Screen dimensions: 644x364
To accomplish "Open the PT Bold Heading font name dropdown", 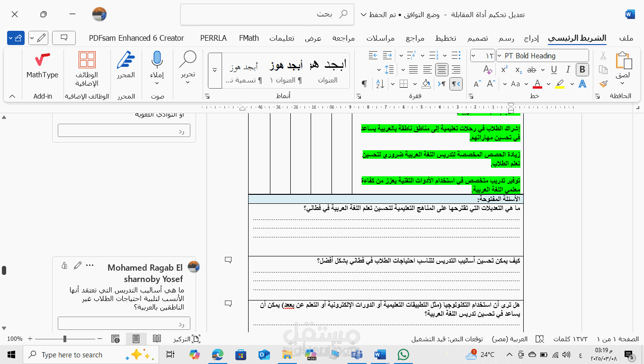I will point(500,55).
